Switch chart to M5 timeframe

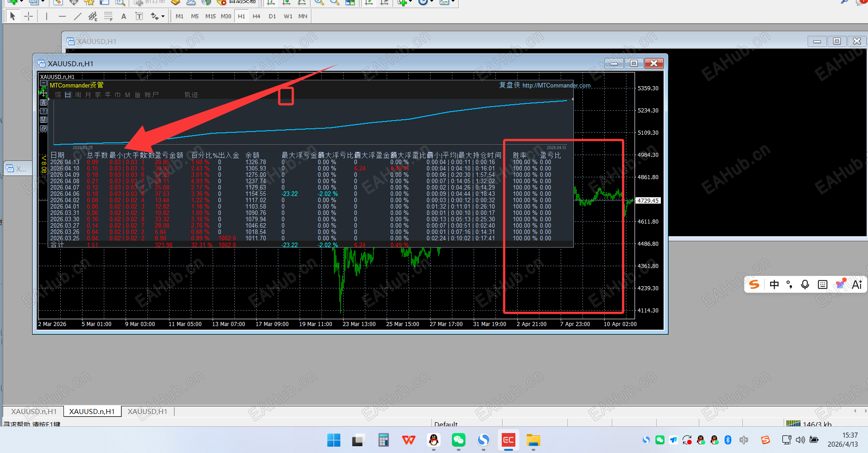pos(195,16)
